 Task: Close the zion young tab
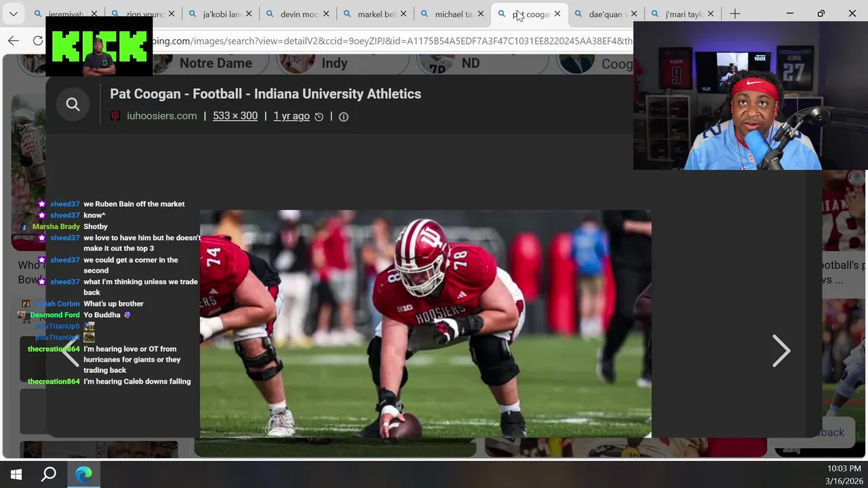point(171,14)
